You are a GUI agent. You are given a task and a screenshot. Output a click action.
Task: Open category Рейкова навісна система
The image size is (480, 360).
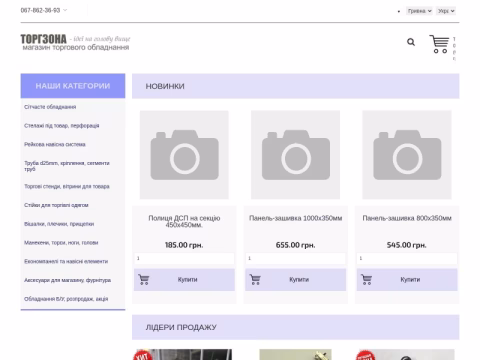point(55,144)
